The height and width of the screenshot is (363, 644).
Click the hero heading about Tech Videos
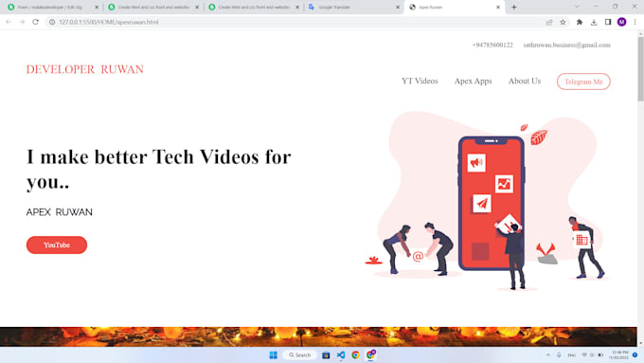point(158,170)
